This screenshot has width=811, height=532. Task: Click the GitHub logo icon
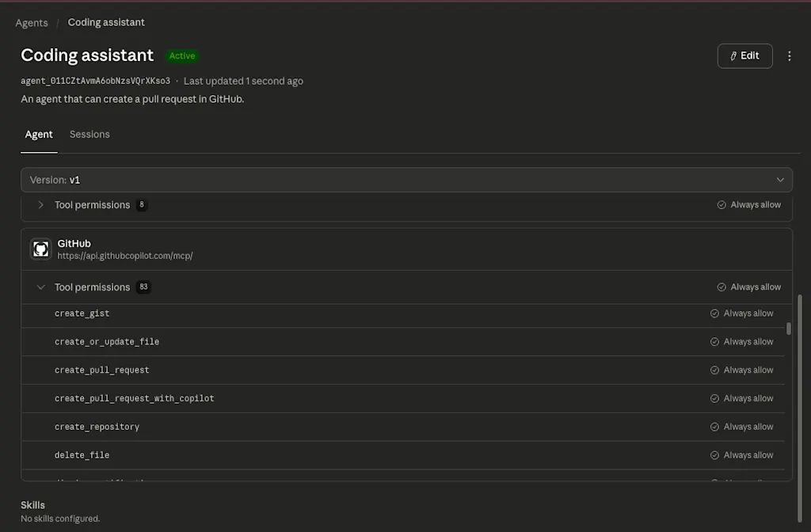pos(41,249)
